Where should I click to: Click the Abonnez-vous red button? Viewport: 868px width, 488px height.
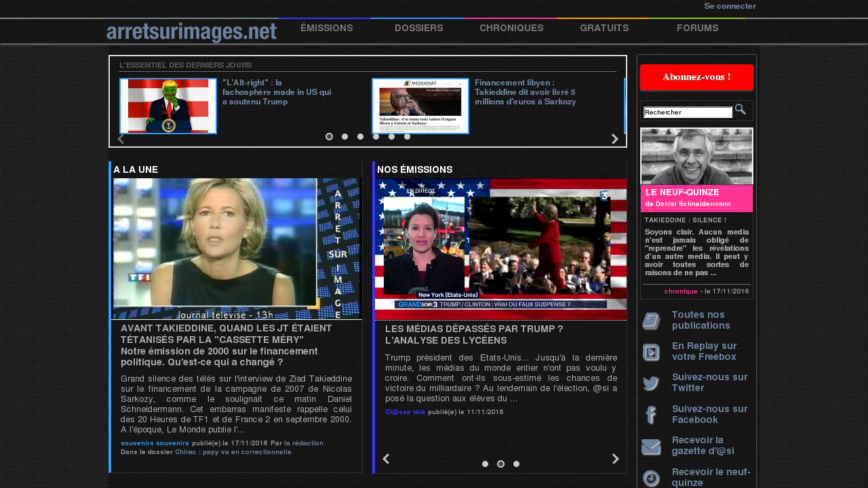(x=696, y=77)
